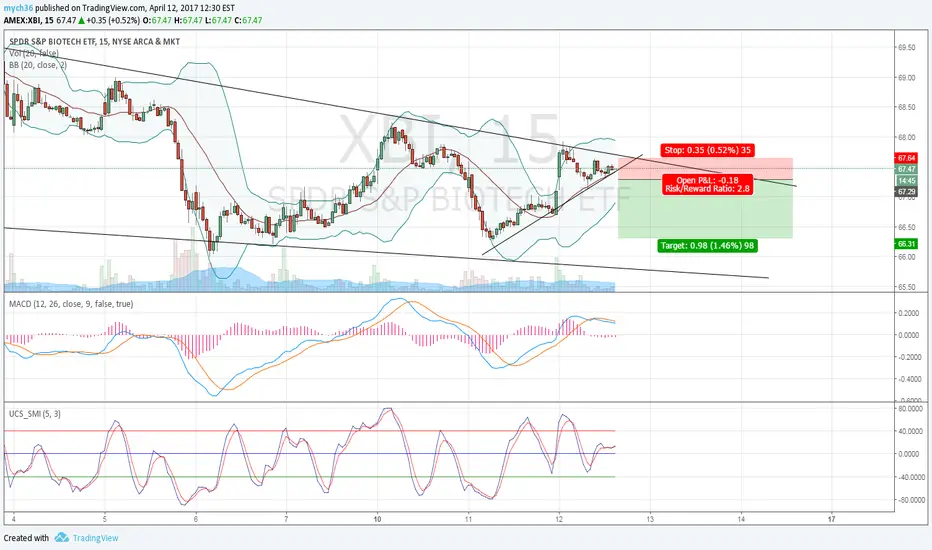Click the 66.00 price axis label
This screenshot has height=550, width=932.
pyautogui.click(x=906, y=257)
